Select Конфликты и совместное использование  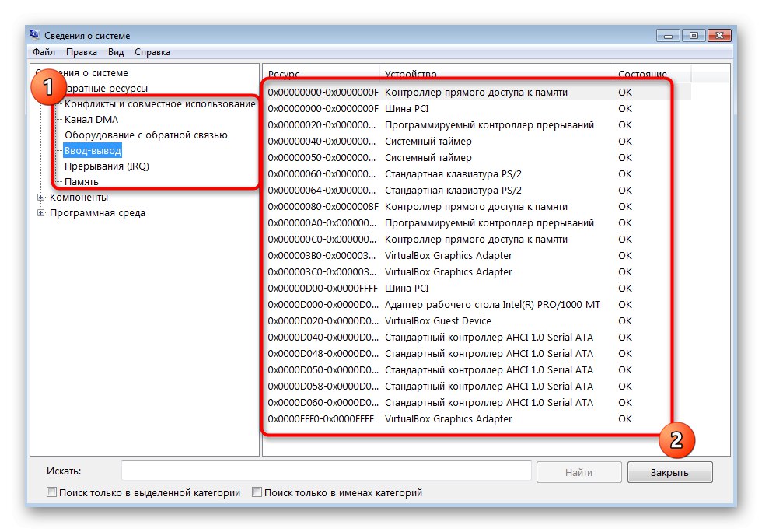pyautogui.click(x=160, y=104)
